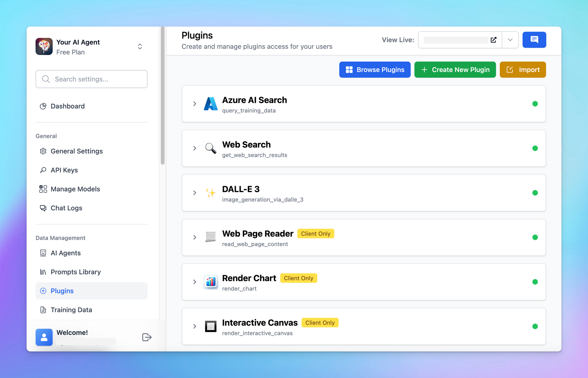Click the Web Search magnifier icon

[210, 148]
